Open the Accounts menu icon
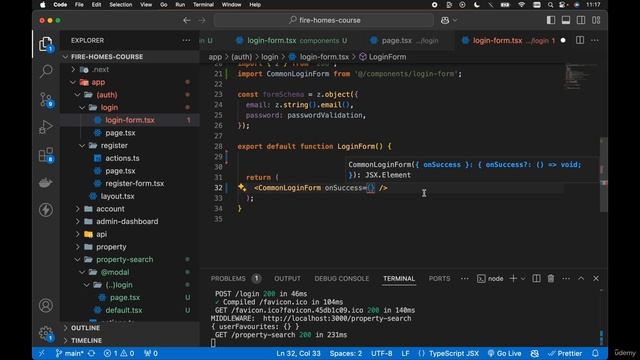Viewport: 640px width, 360px height. point(46,305)
